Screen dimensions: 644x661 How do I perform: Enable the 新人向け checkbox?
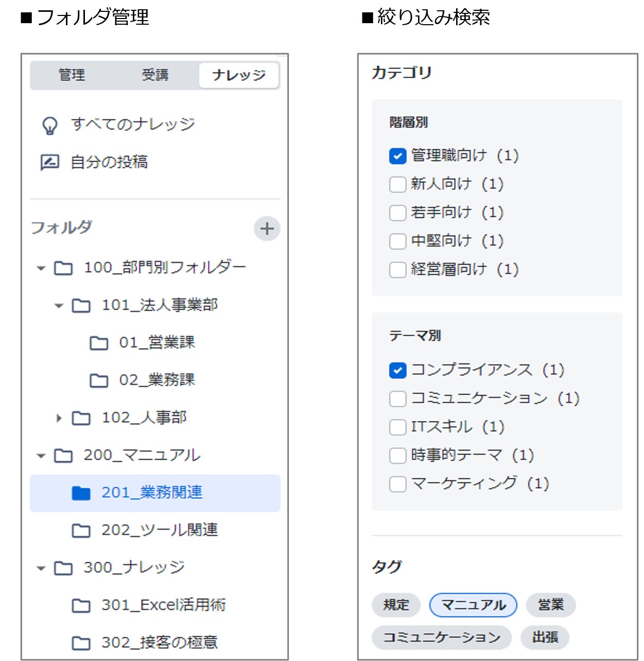(x=397, y=184)
